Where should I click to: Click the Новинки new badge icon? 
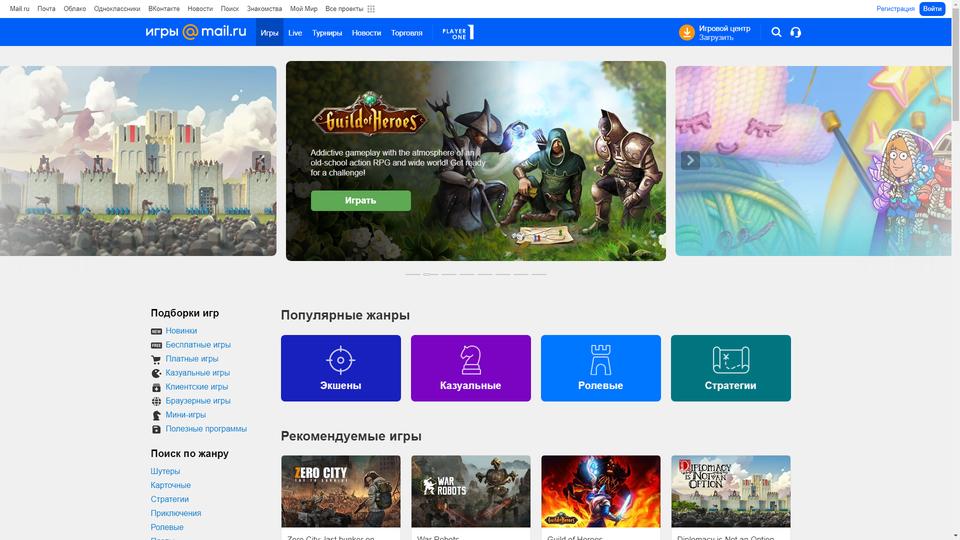(x=156, y=331)
